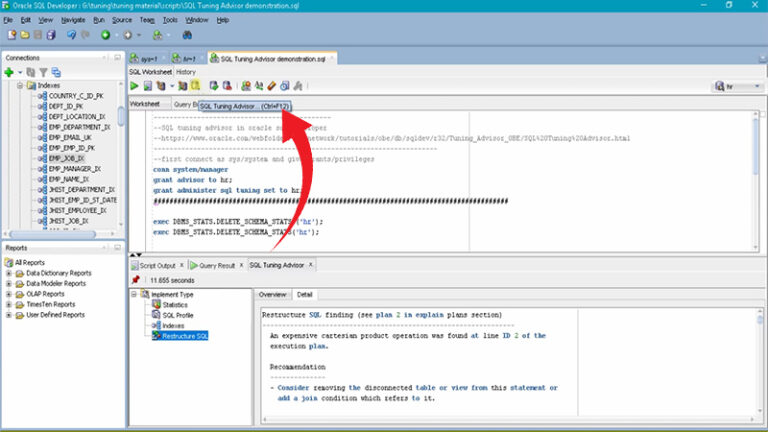Click All Reports in Reports panel
Viewport: 768px width, 432px height.
pos(29,263)
